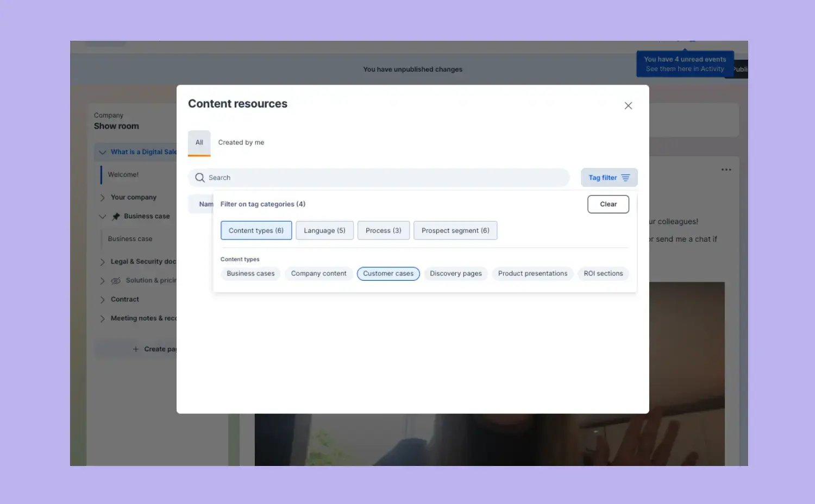
Task: Collapse the pinned Business case section
Action: 102,216
